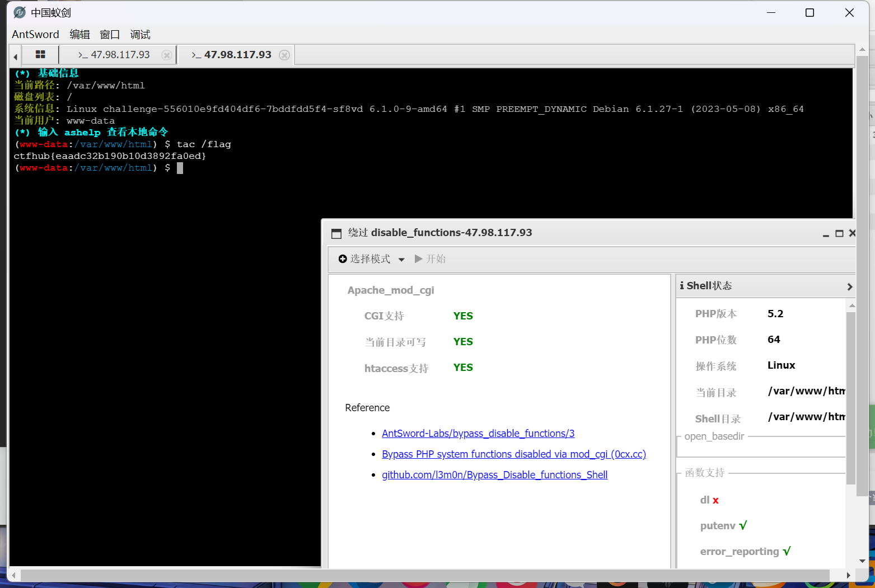
Task: Collapse the Shell状态 panel with its chevron
Action: [850, 286]
